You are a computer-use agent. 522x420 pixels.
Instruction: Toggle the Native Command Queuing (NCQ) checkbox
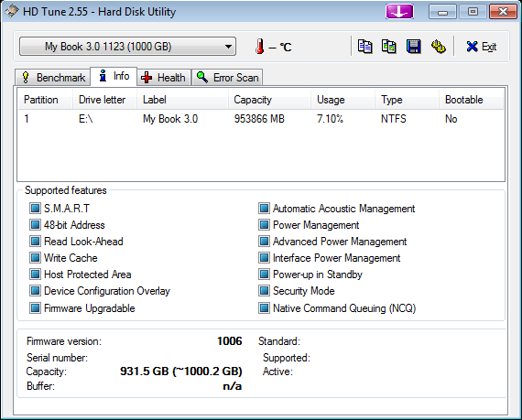pos(264,308)
